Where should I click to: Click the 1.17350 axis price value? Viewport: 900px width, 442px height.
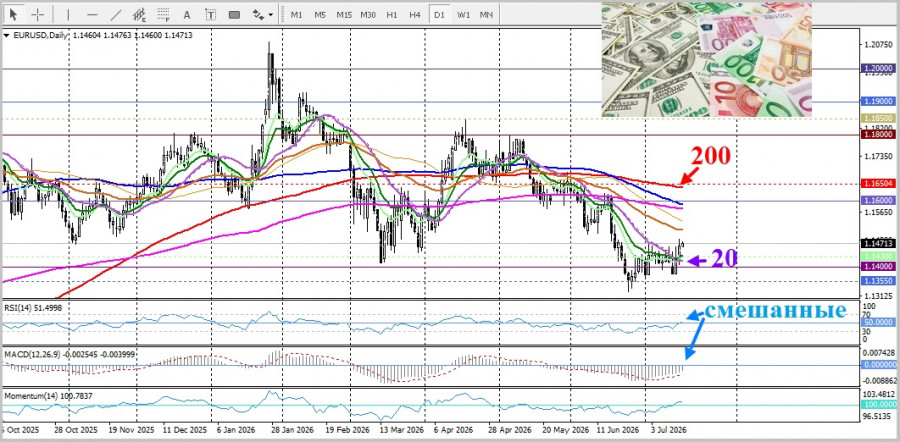878,156
